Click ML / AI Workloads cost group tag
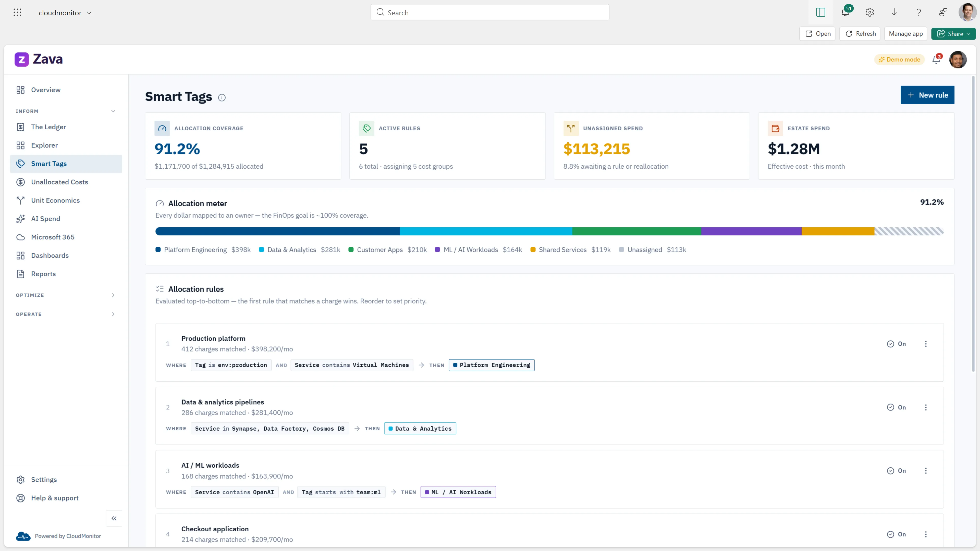The image size is (980, 551). pos(458,492)
